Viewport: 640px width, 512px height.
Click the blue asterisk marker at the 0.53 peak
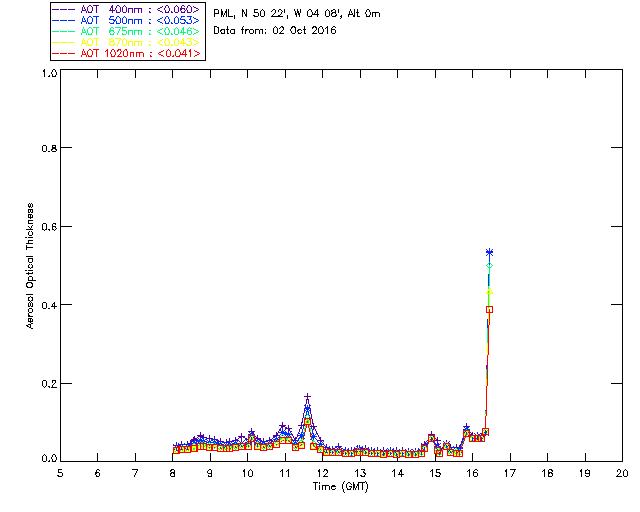489,253
